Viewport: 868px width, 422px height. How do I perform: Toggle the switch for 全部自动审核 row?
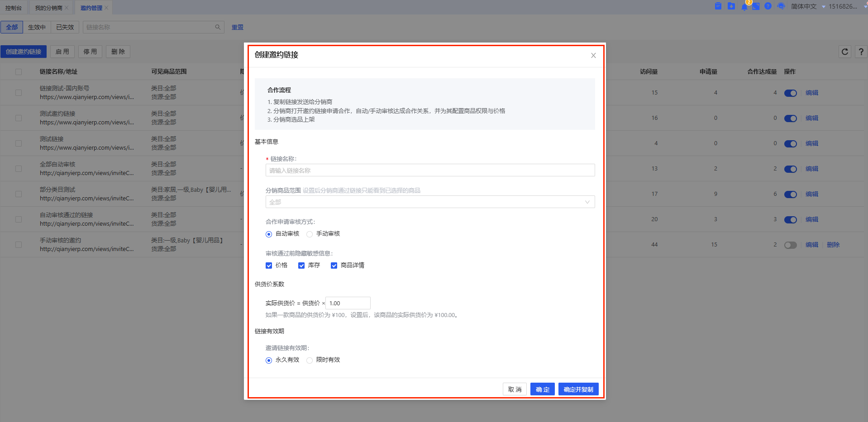(x=791, y=169)
